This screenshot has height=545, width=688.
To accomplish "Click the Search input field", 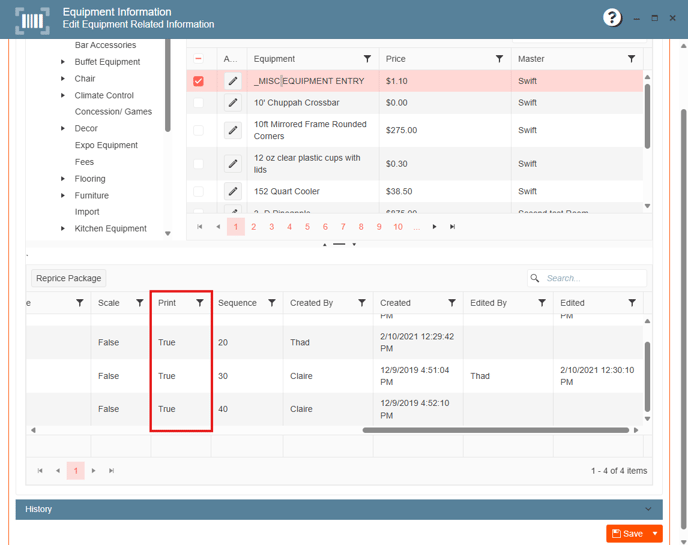I will click(x=593, y=278).
